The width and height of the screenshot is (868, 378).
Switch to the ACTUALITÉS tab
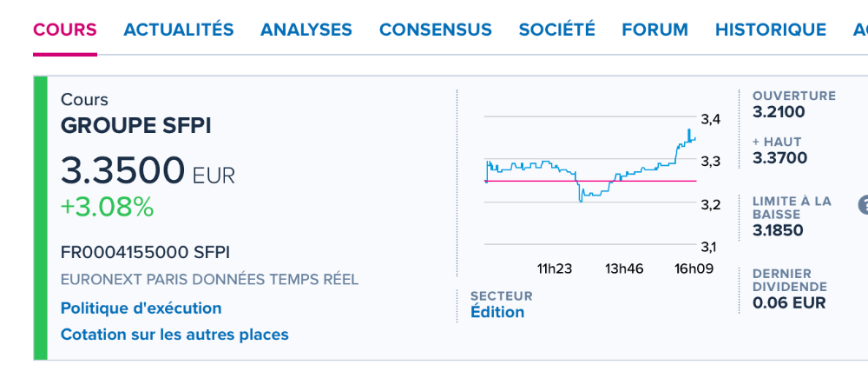point(179,30)
